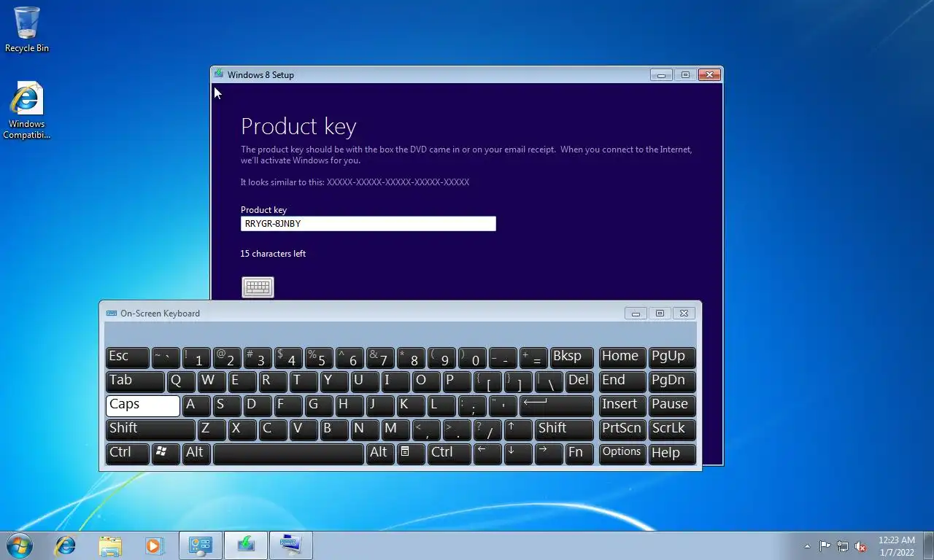The image size is (934, 560).
Task: Click the backslash key
Action: (549, 381)
